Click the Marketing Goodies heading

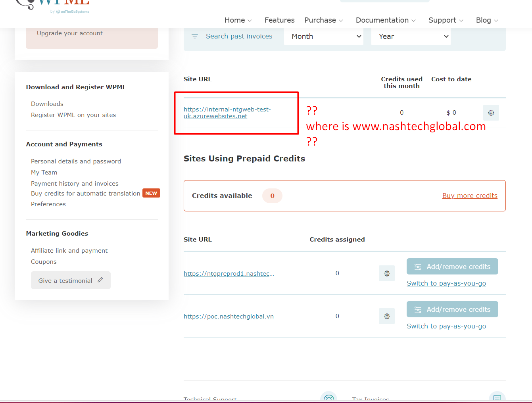point(57,234)
